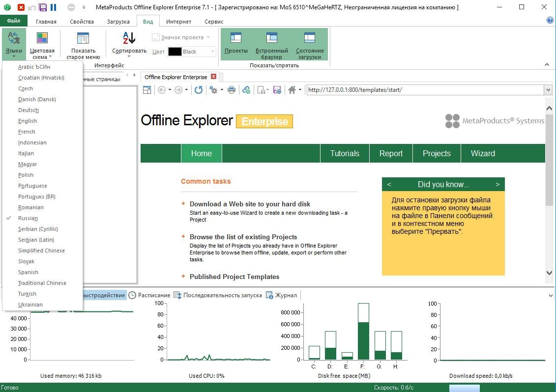The height and width of the screenshot is (392, 556).
Task: Select Deutsch in the language list
Action: 43,110
